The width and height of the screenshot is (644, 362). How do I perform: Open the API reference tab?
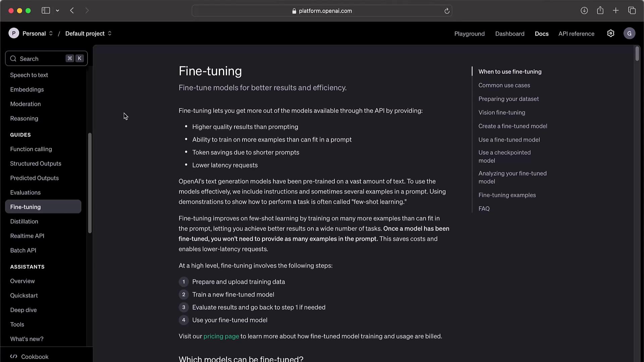pyautogui.click(x=576, y=34)
